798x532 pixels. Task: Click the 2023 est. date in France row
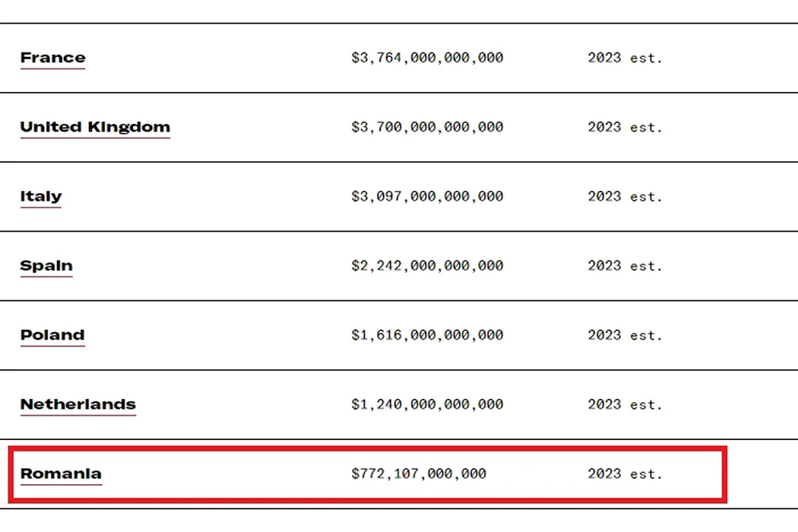(625, 58)
